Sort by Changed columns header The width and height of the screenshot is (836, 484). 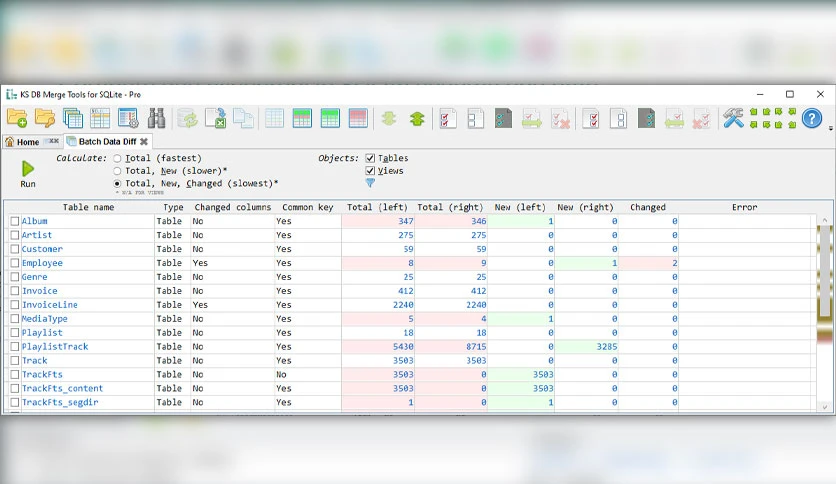(x=232, y=207)
